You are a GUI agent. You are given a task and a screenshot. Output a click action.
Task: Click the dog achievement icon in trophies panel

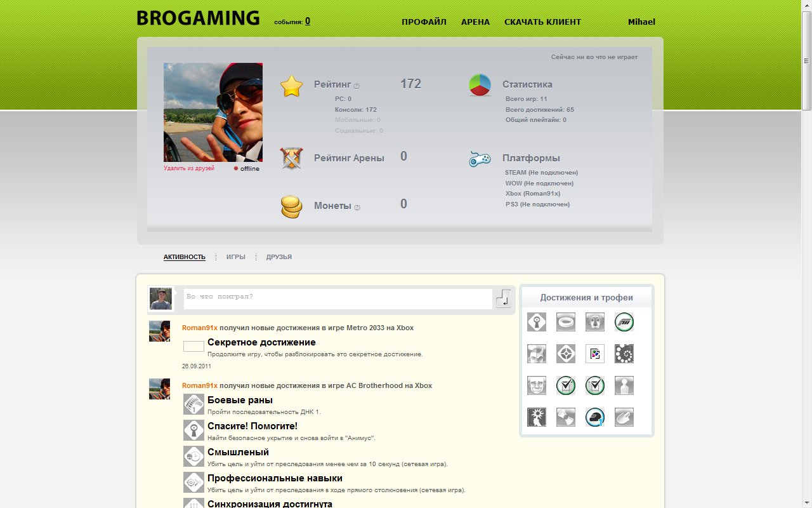point(594,322)
